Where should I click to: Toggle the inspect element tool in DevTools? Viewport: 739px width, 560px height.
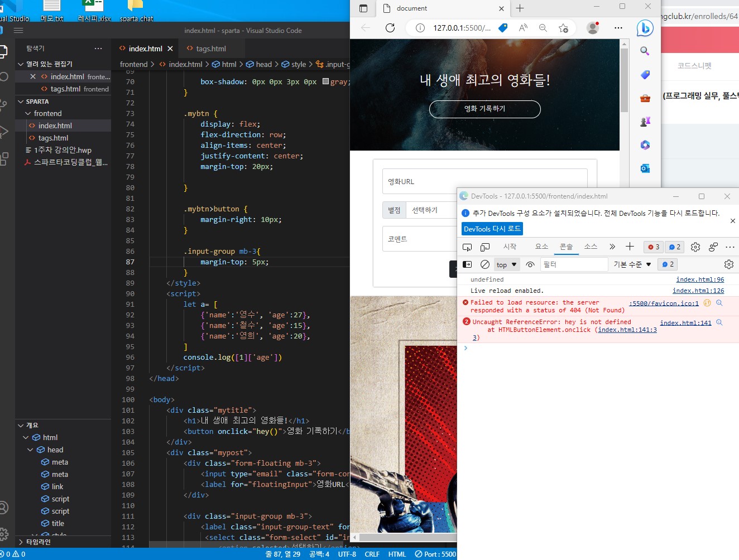click(467, 247)
